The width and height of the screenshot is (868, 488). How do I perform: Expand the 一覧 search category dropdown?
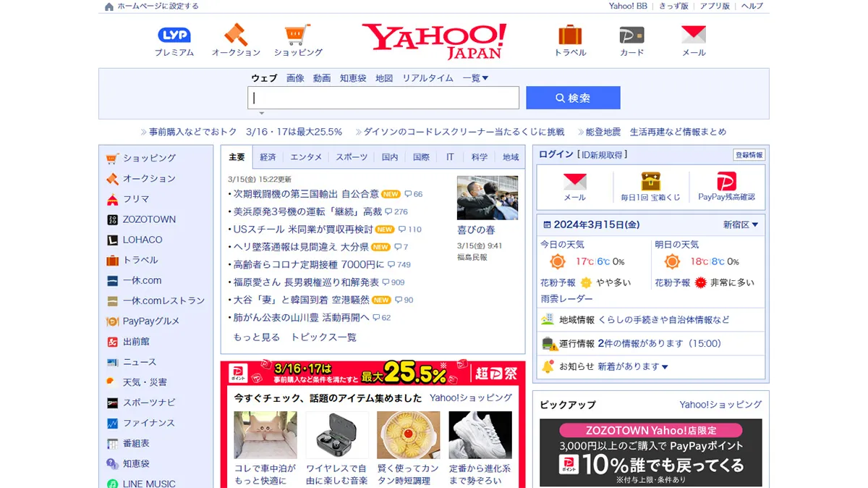coord(475,78)
